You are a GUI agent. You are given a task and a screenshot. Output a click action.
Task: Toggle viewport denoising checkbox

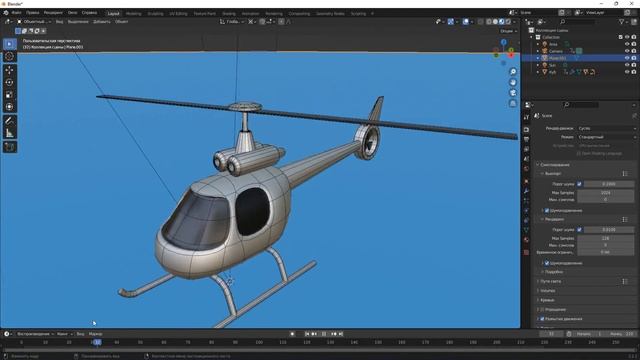point(547,211)
